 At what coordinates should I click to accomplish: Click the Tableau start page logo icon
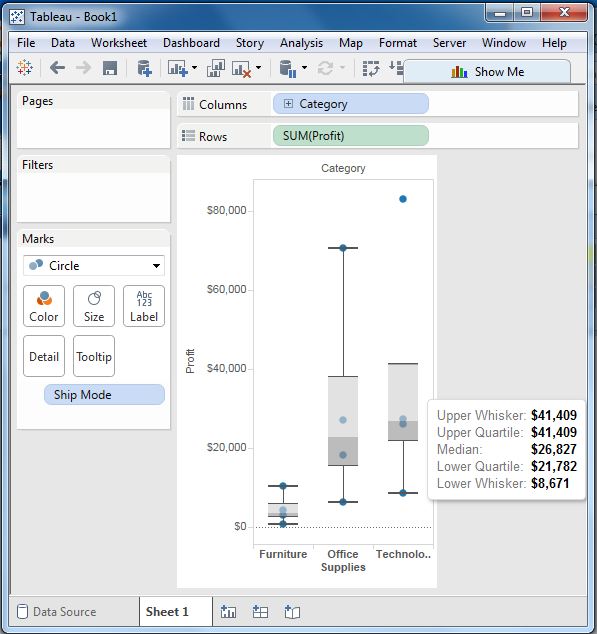pos(25,68)
